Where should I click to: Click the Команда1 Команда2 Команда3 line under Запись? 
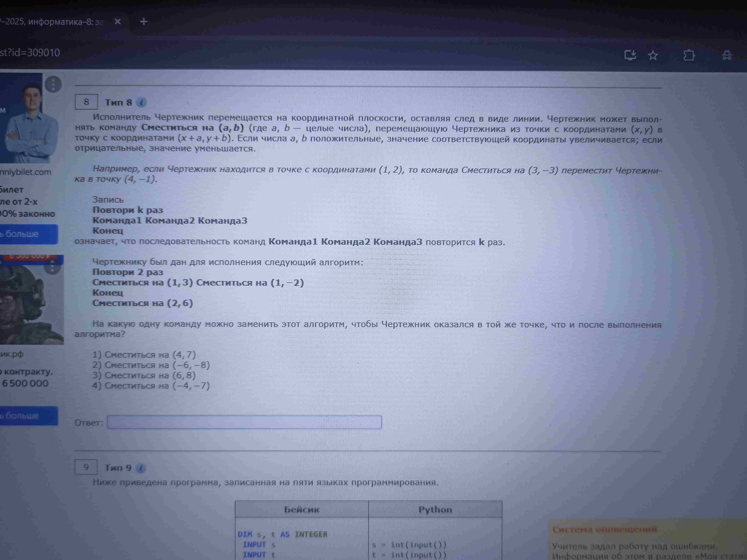(x=170, y=220)
